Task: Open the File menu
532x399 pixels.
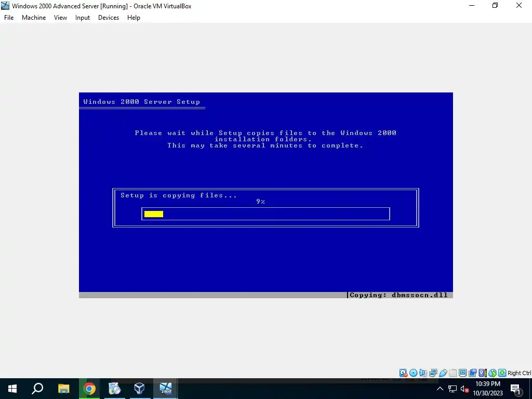Action: coord(9,18)
